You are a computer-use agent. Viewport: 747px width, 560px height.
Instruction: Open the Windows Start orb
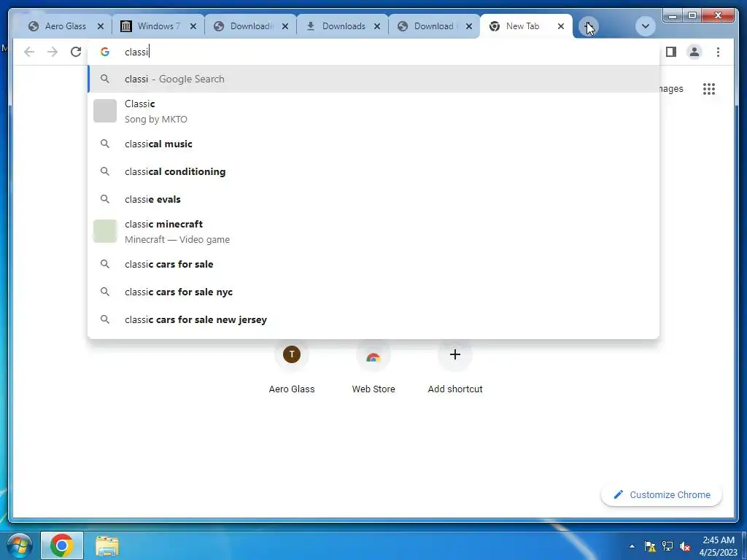click(x=20, y=545)
